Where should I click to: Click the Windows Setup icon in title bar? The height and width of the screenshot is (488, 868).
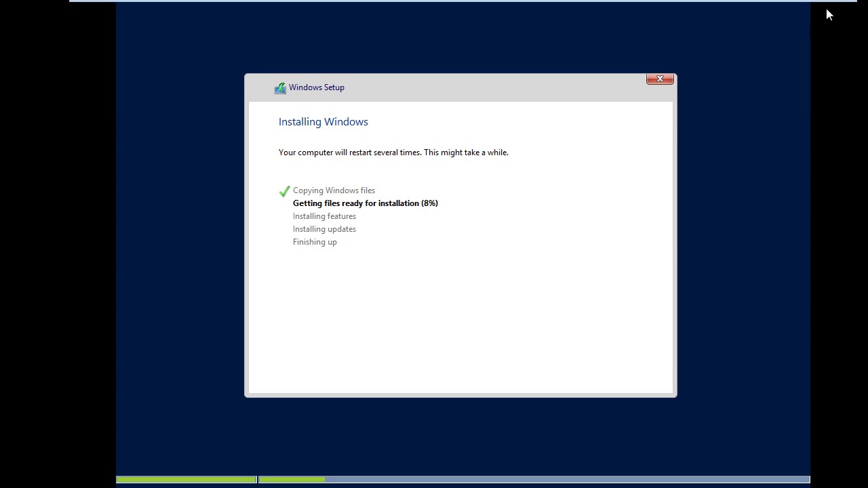click(280, 88)
